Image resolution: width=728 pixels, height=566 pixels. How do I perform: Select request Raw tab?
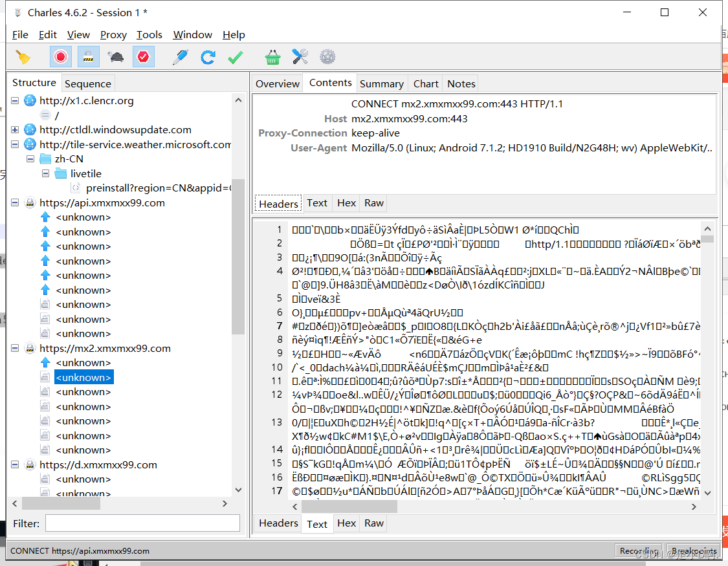pos(374,202)
